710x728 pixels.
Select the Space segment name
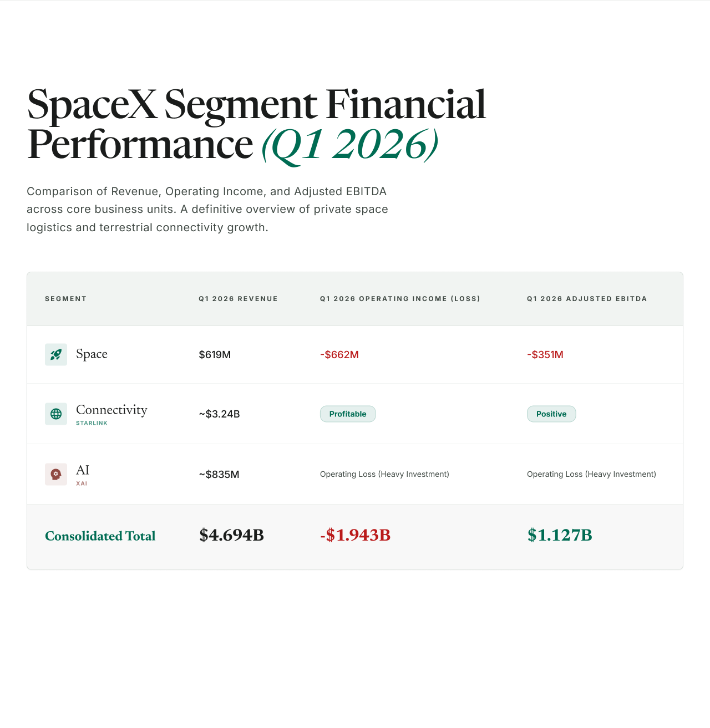pyautogui.click(x=92, y=354)
